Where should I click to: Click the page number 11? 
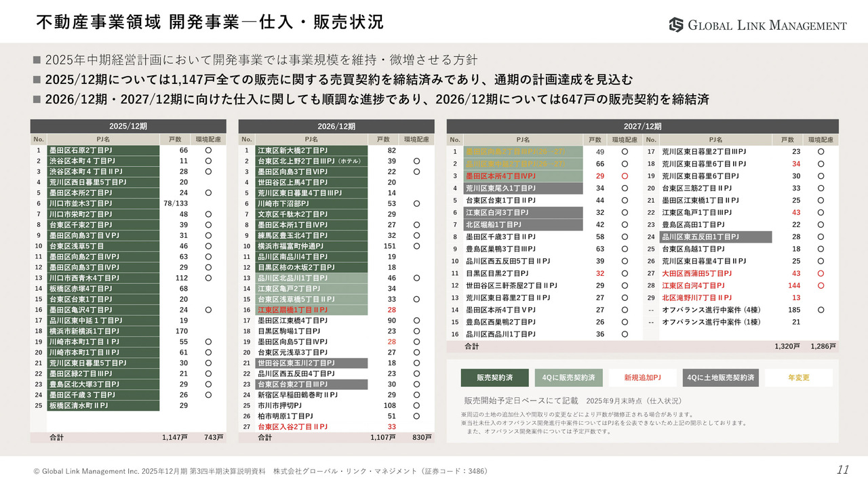[x=843, y=470]
